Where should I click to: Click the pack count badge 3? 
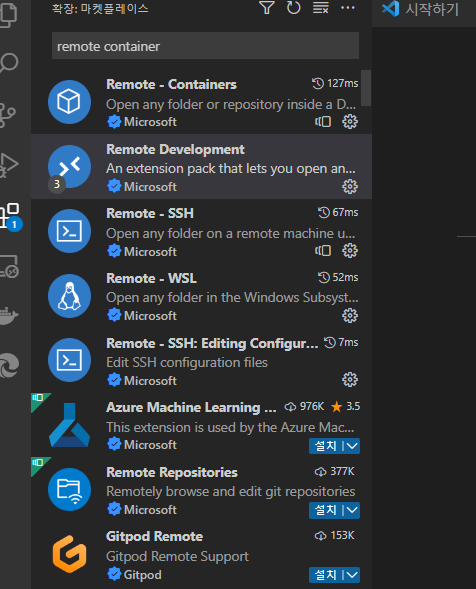point(57,184)
